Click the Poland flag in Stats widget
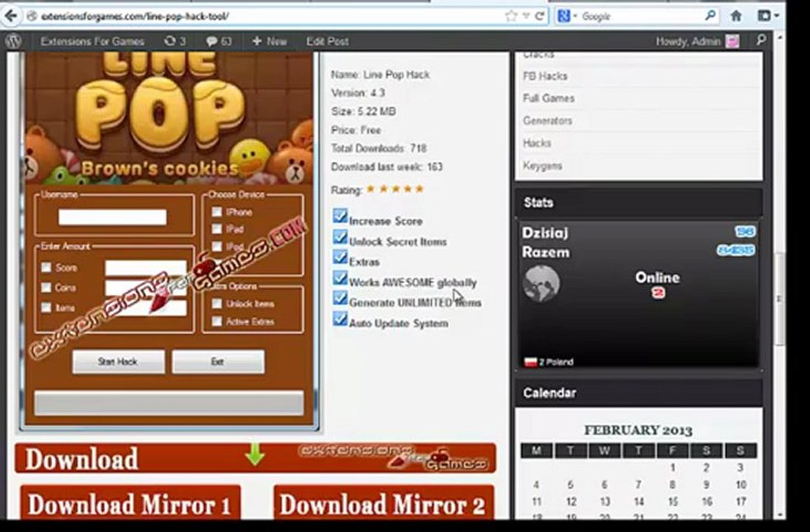Viewport: 810px width, 532px height. 531,362
